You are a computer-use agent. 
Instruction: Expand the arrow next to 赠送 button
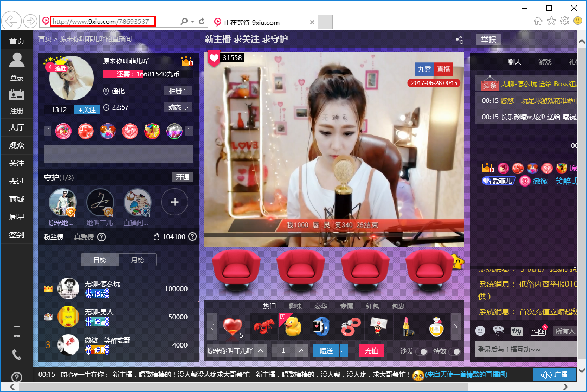(x=344, y=351)
